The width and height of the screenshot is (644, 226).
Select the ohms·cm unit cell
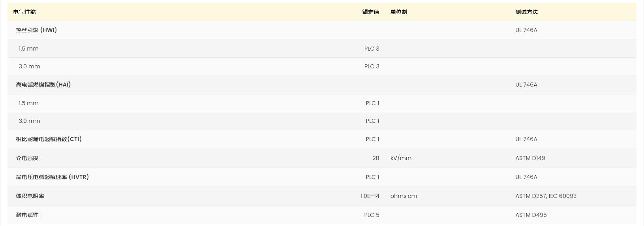tap(404, 196)
